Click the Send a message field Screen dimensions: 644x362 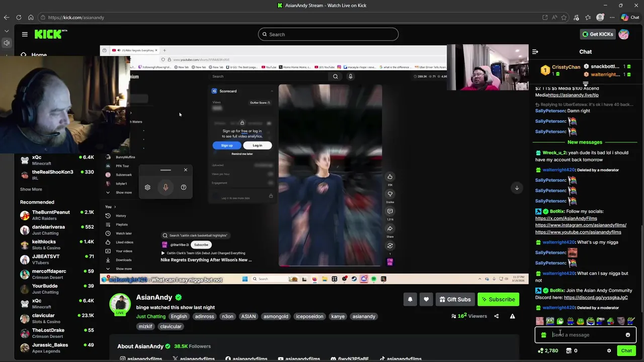(585, 335)
